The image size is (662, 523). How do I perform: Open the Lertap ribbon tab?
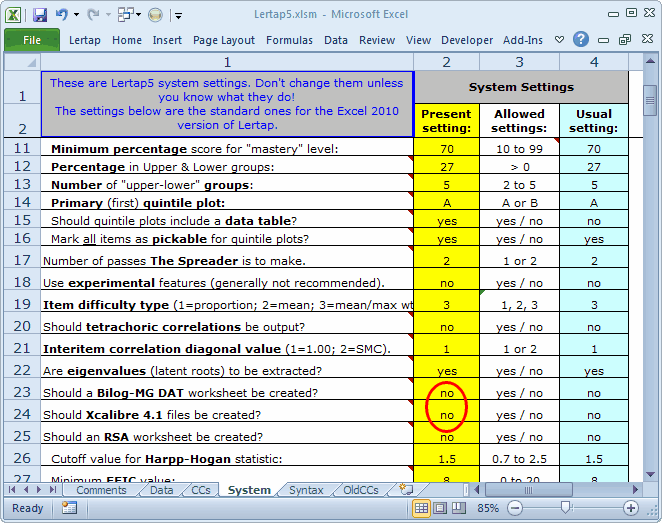(x=84, y=40)
